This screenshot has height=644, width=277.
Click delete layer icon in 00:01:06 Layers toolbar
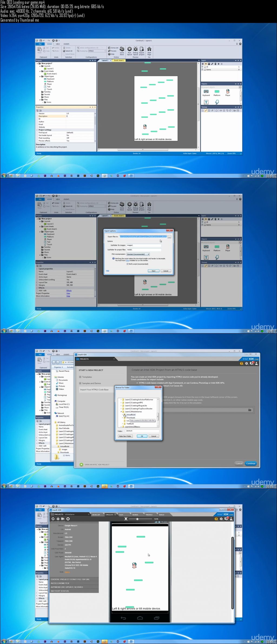215,64
